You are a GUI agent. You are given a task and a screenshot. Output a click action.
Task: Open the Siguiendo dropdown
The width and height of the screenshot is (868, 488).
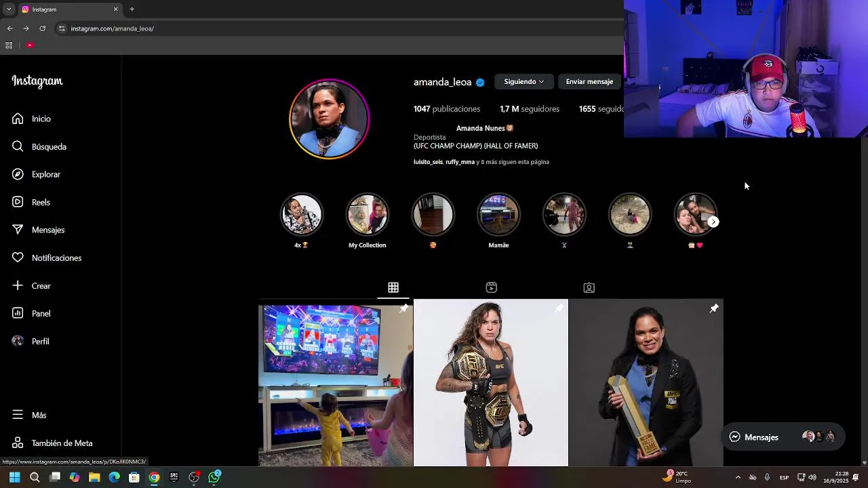524,81
